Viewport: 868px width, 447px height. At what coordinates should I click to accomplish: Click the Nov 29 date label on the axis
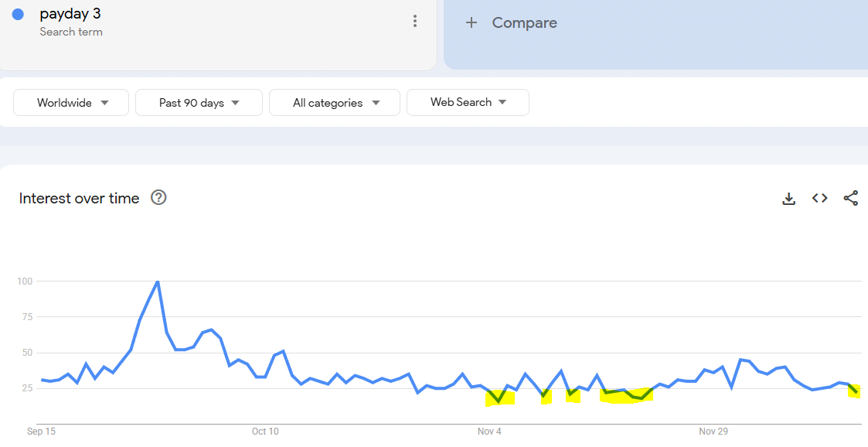pyautogui.click(x=713, y=431)
